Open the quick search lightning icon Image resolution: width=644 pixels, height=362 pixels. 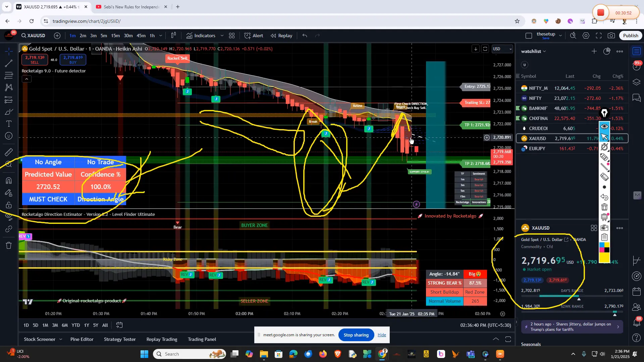coord(573,36)
